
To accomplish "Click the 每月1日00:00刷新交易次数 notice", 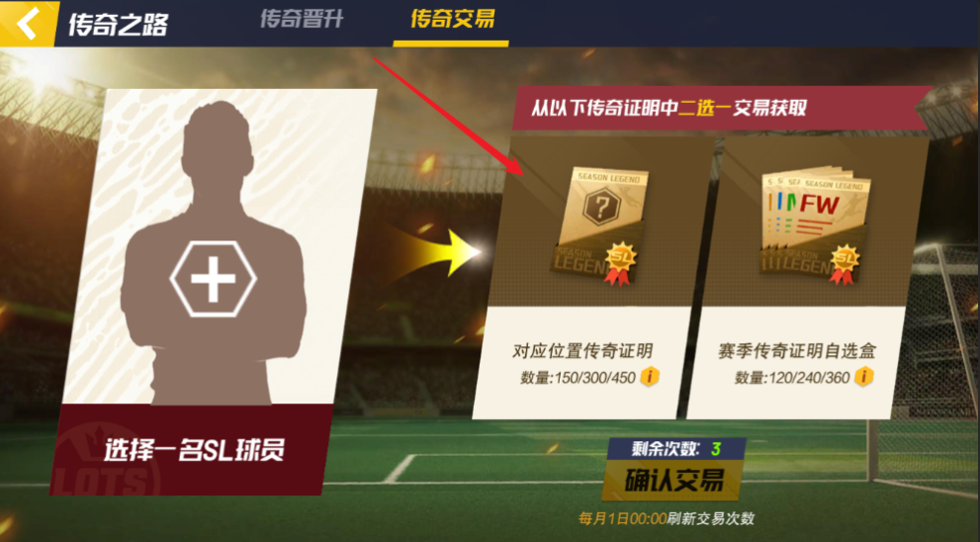I will pyautogui.click(x=667, y=518).
